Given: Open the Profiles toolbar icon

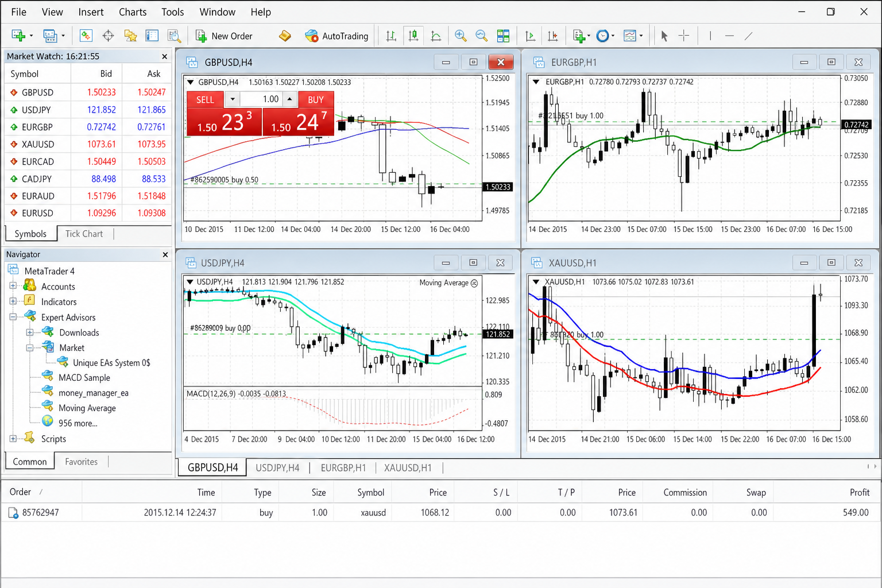Looking at the screenshot, I should click(50, 36).
